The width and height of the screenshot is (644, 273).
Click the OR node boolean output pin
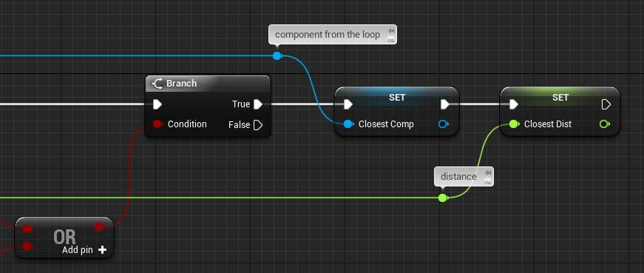pos(99,226)
